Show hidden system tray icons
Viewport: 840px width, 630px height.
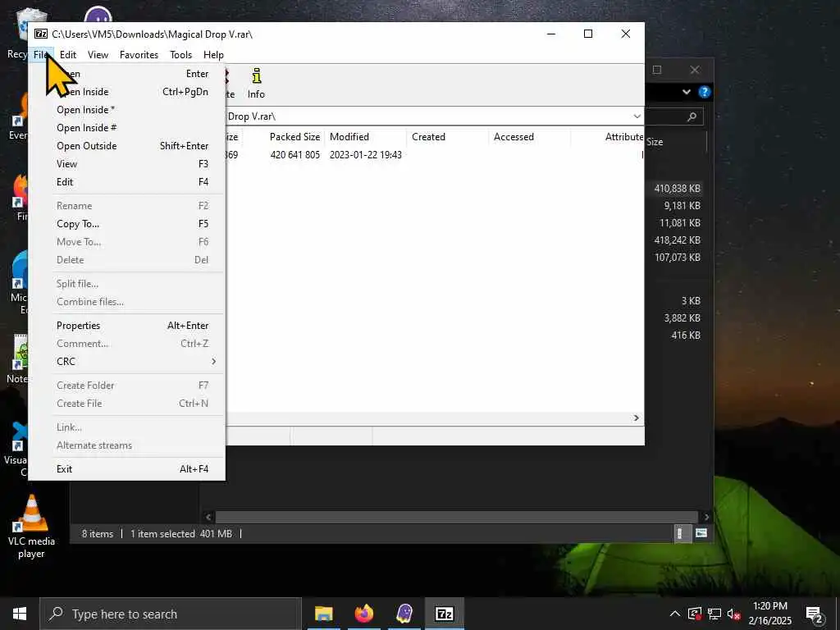[675, 614]
